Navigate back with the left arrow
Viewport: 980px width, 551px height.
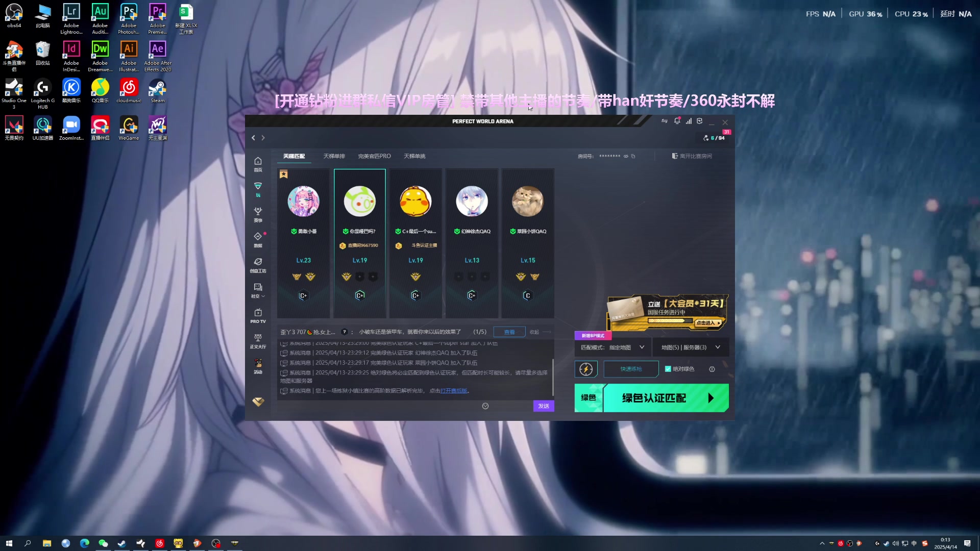253,138
